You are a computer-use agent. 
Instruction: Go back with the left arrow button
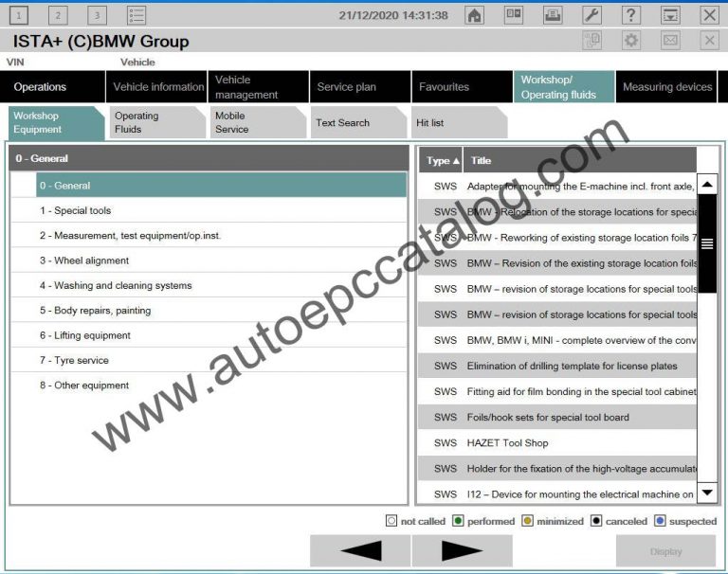[x=360, y=551]
